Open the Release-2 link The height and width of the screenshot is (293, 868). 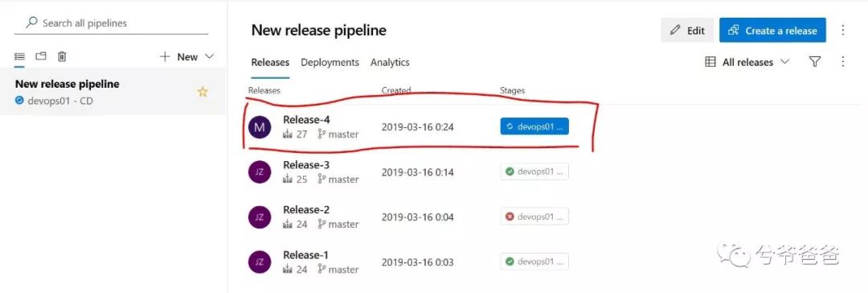(x=306, y=210)
